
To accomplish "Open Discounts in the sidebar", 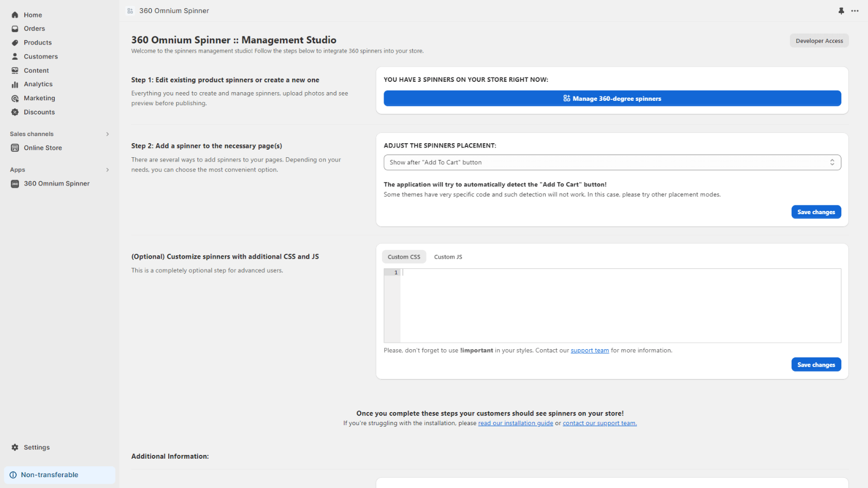I will pyautogui.click(x=39, y=112).
